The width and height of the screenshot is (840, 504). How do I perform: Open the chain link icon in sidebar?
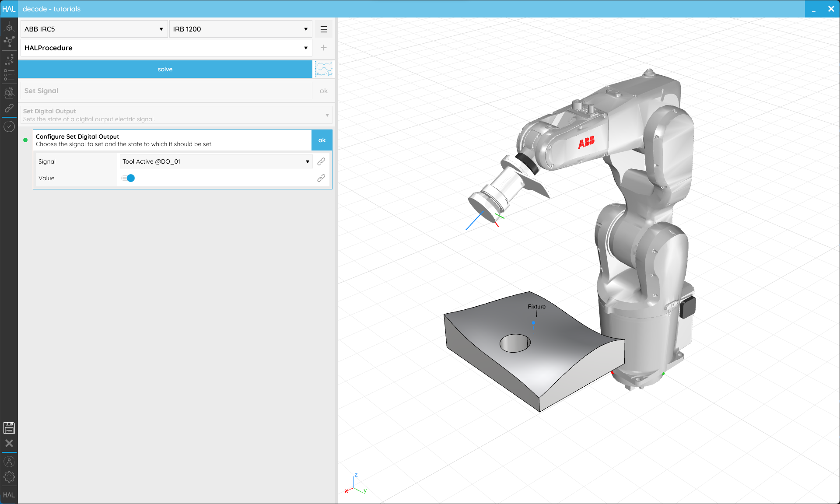pyautogui.click(x=9, y=108)
